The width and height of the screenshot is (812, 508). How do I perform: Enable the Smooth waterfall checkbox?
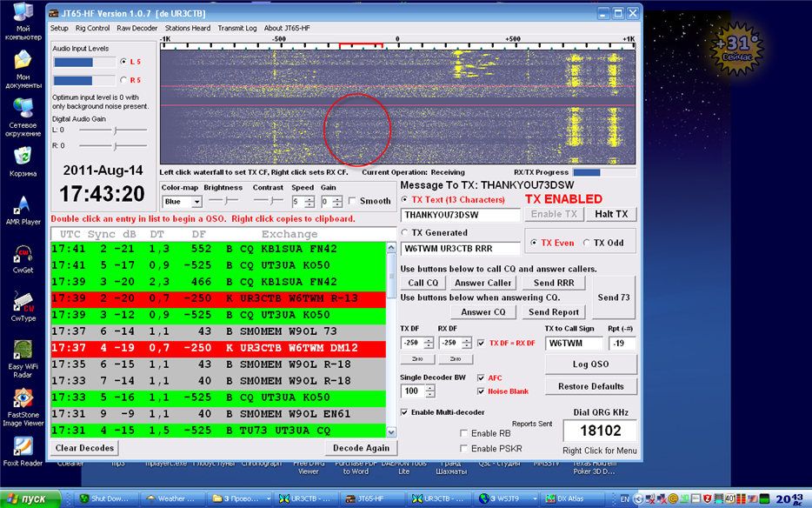[x=353, y=201]
